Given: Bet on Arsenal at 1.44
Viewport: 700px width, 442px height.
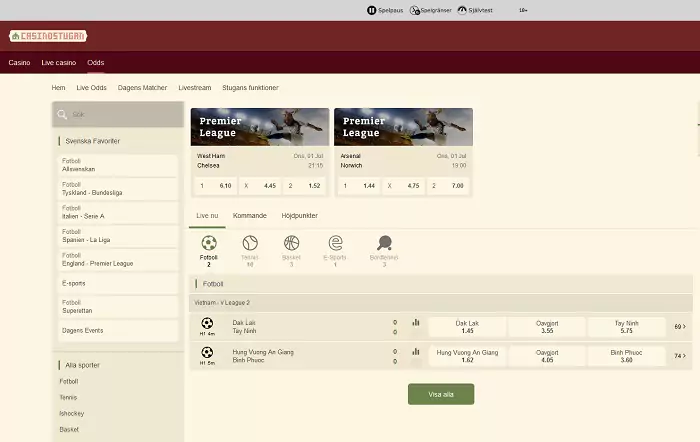Looking at the screenshot, I should click(x=359, y=186).
